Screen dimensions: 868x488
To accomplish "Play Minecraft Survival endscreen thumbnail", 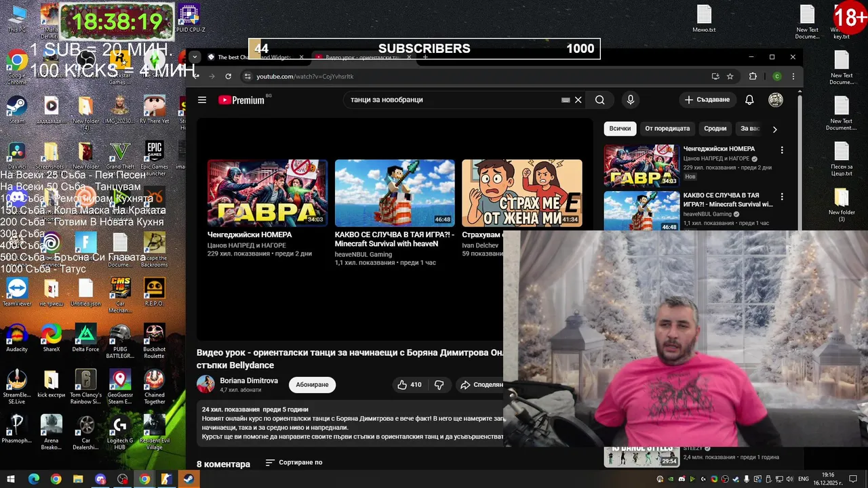I will pyautogui.click(x=395, y=192).
